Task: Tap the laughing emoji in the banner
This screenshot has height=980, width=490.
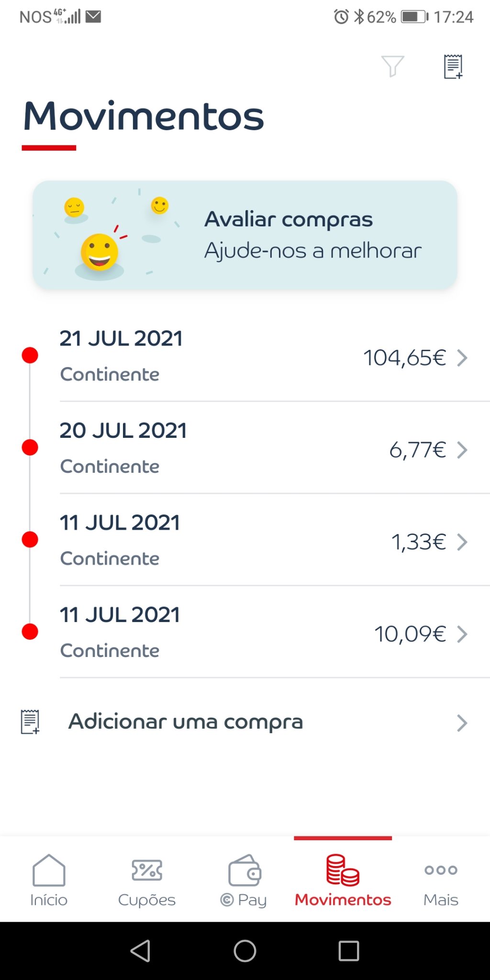Action: pos(100,252)
